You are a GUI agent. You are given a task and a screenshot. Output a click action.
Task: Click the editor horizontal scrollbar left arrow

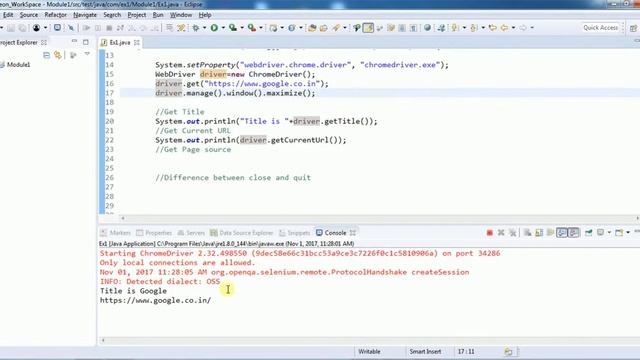(123, 218)
